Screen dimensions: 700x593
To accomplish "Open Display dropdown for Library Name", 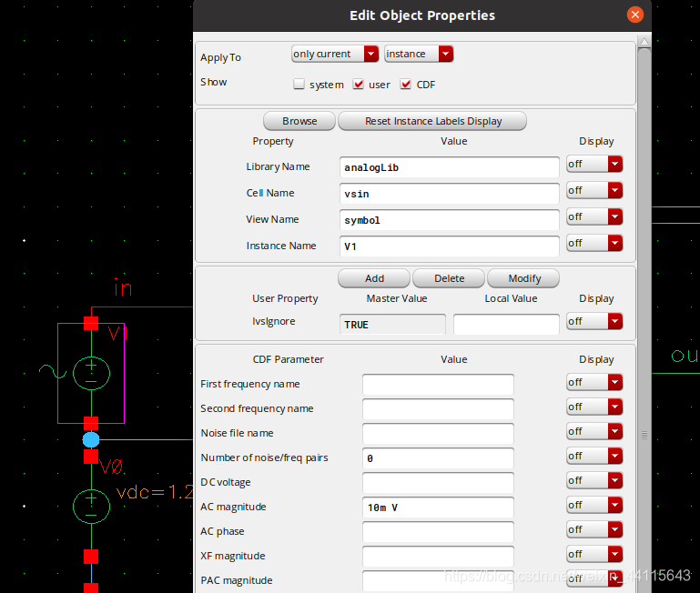I will pos(594,165).
